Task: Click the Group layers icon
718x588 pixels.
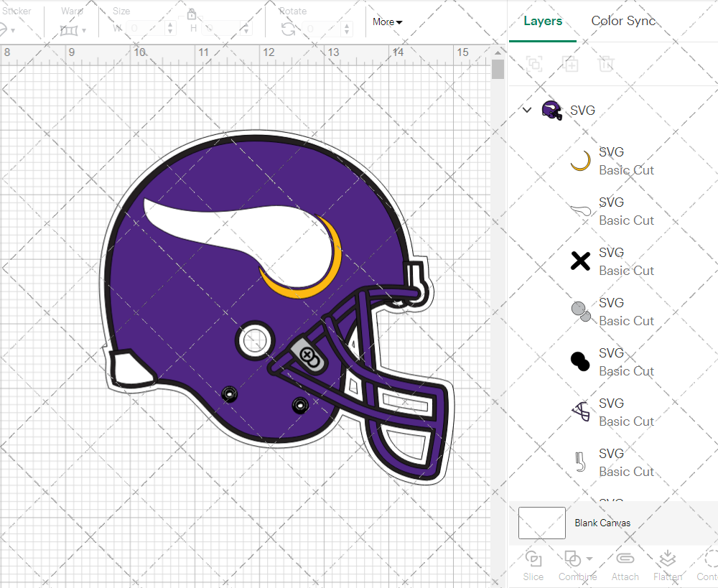Action: [533, 64]
